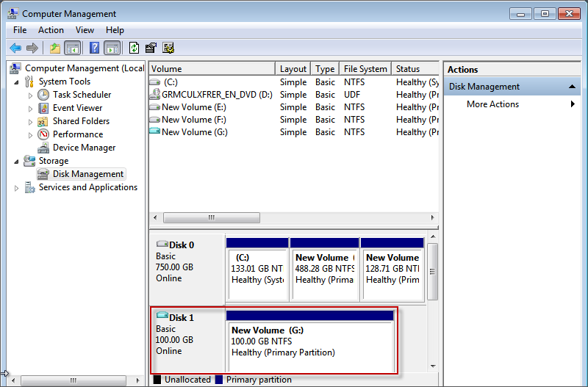Toggle the Show/Hide Console Tree icon
This screenshot has height=387, width=588.
coord(72,48)
